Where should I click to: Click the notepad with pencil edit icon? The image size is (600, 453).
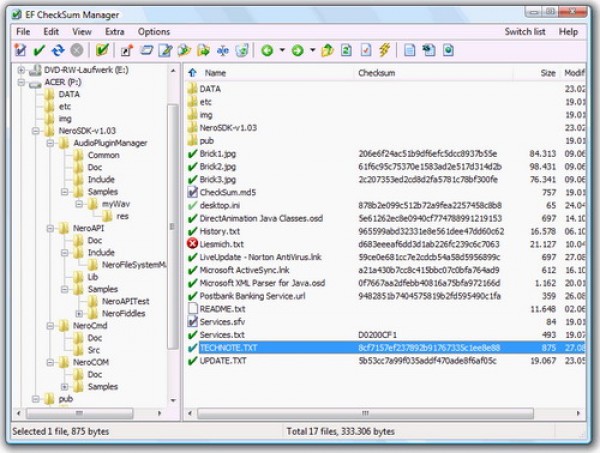(165, 50)
